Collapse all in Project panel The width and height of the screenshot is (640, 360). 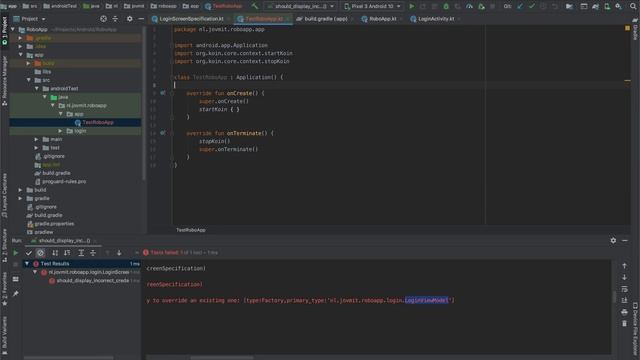pos(115,19)
